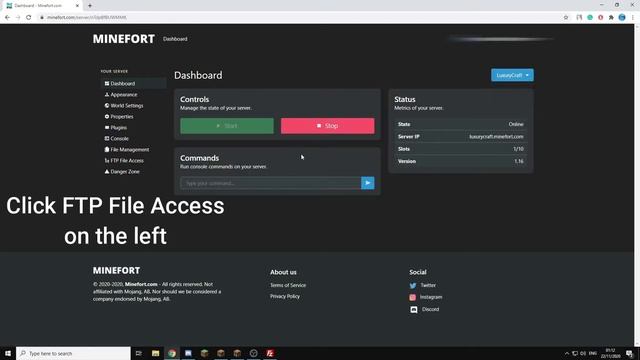
Task: Click browser back arrow
Action: 7,18
